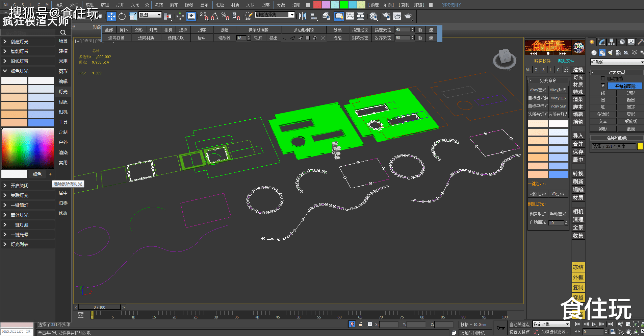The height and width of the screenshot is (336, 644).
Task: Click the Play Animation button
Action: pyautogui.click(x=594, y=324)
